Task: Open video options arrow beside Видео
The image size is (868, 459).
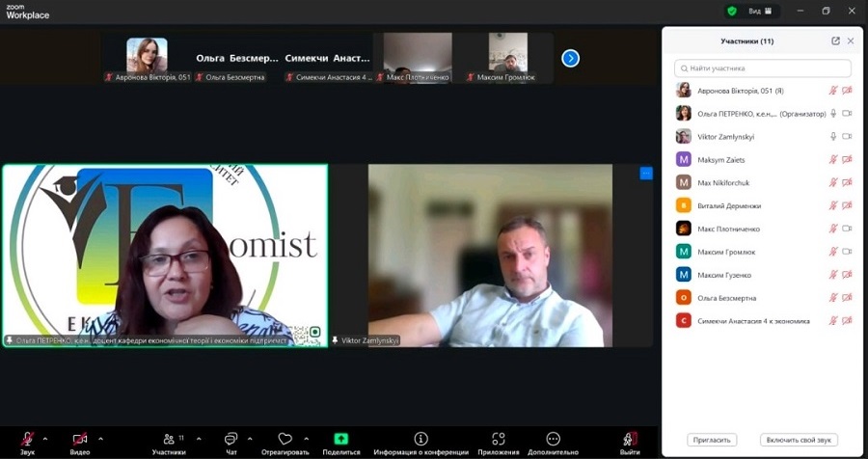Action: pyautogui.click(x=98, y=437)
